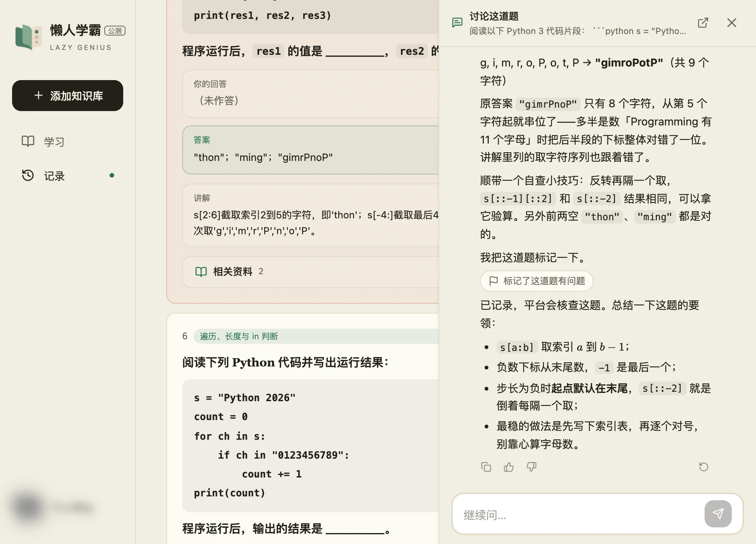Expand the 相关资料 section
The image size is (756, 544).
(x=311, y=272)
